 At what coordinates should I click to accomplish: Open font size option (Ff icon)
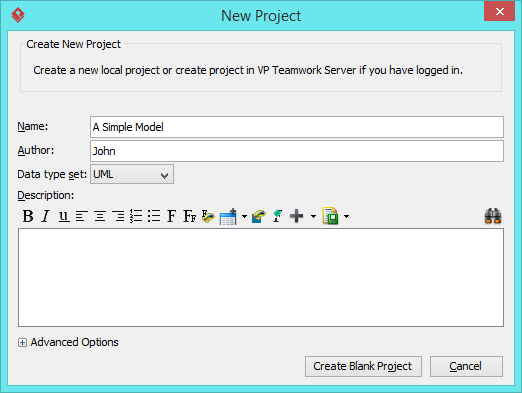coord(190,216)
